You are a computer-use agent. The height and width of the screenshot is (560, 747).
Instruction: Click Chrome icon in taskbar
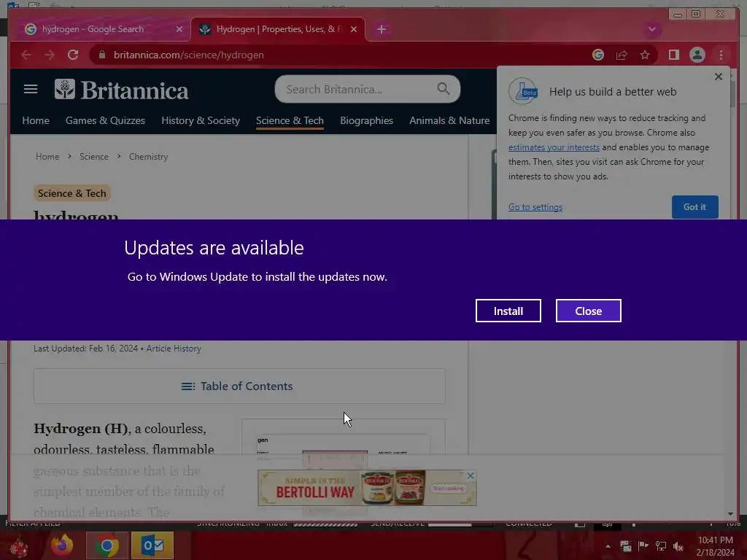(x=107, y=545)
